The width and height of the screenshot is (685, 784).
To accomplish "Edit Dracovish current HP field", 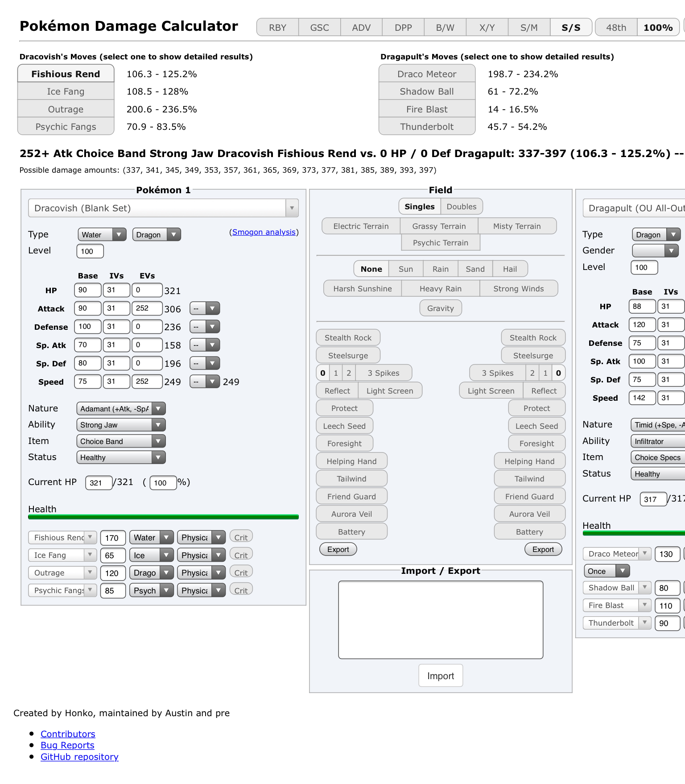I will pyautogui.click(x=99, y=483).
